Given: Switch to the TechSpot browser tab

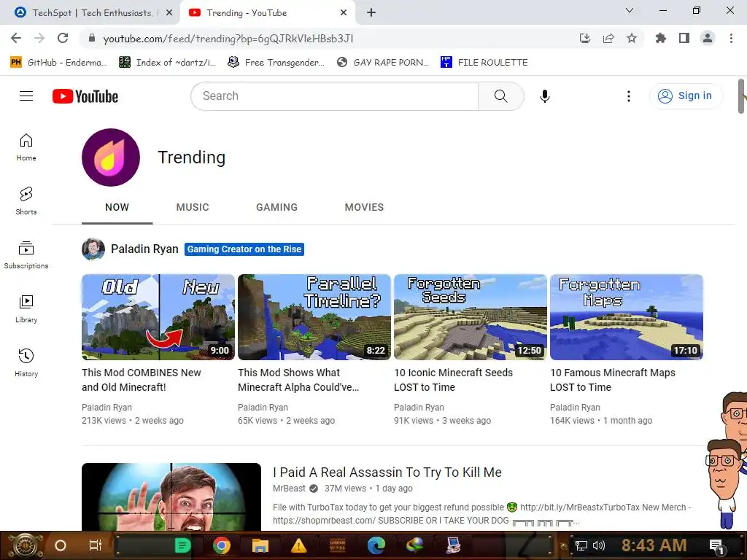Looking at the screenshot, I should tap(90, 13).
